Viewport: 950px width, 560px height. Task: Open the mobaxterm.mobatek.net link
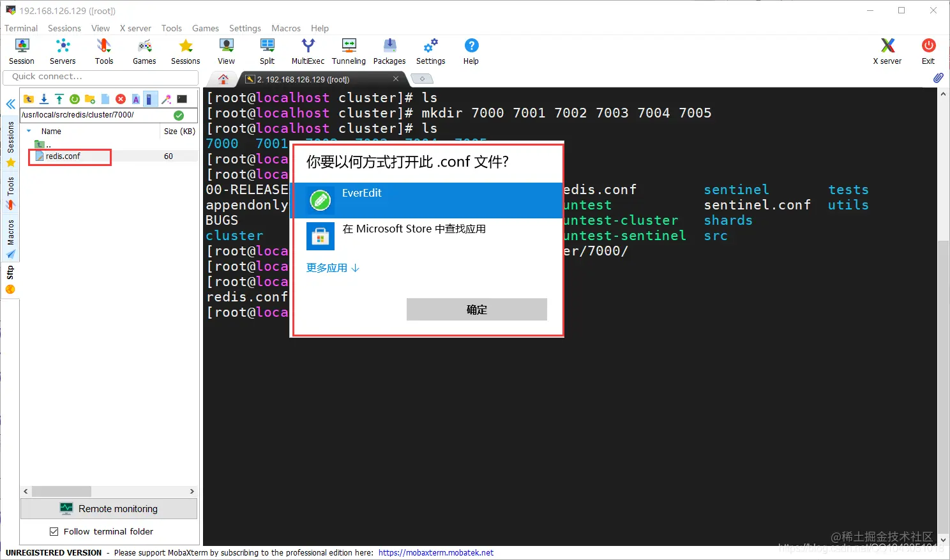coord(436,553)
